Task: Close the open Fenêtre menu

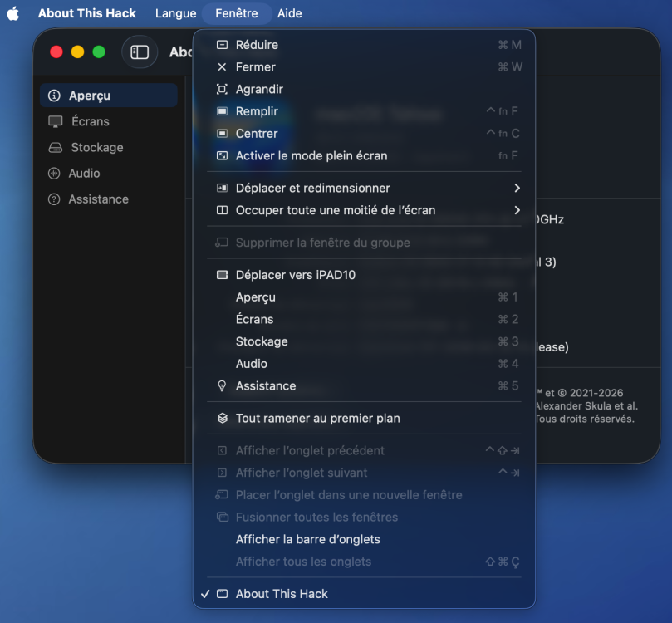Action: (237, 13)
